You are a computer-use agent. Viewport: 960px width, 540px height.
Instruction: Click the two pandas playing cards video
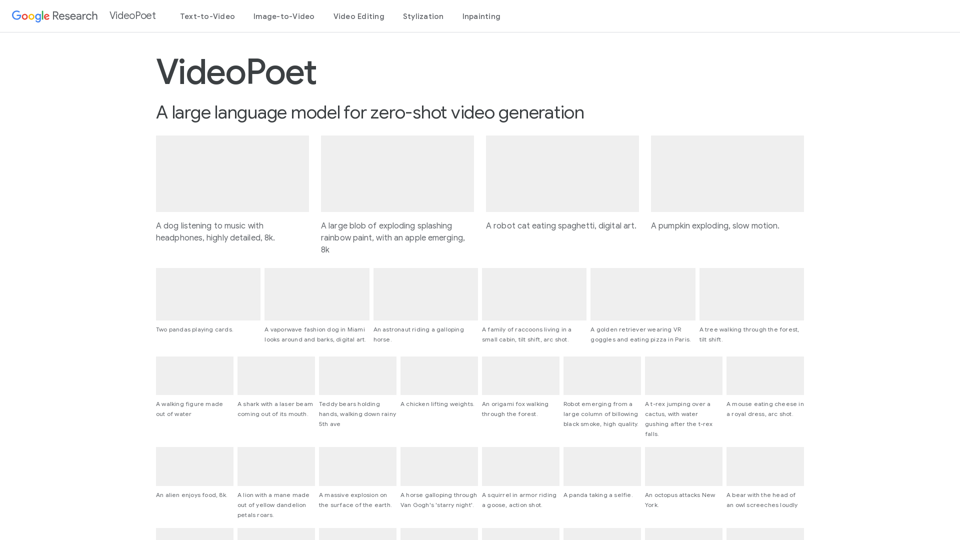click(x=208, y=294)
